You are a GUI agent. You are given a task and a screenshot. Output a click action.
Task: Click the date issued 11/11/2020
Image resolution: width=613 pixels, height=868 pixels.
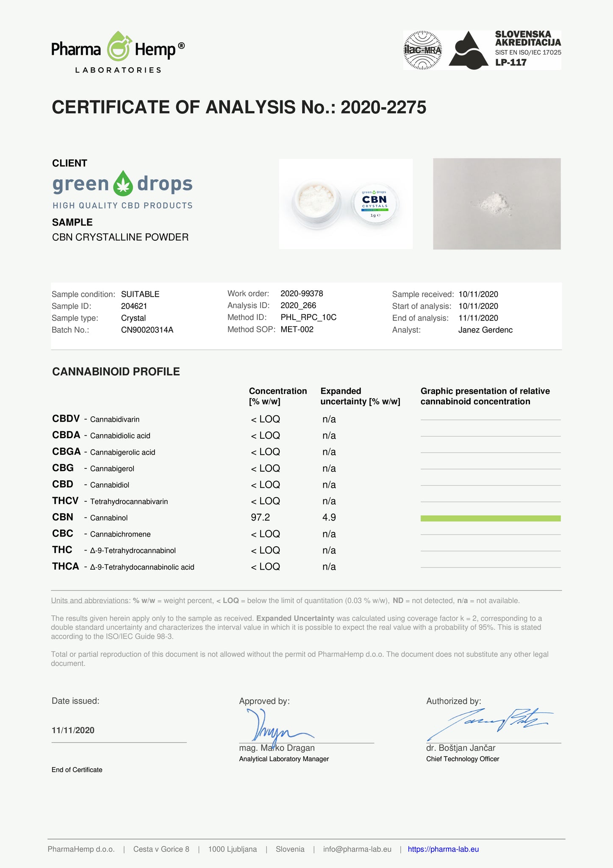click(73, 730)
